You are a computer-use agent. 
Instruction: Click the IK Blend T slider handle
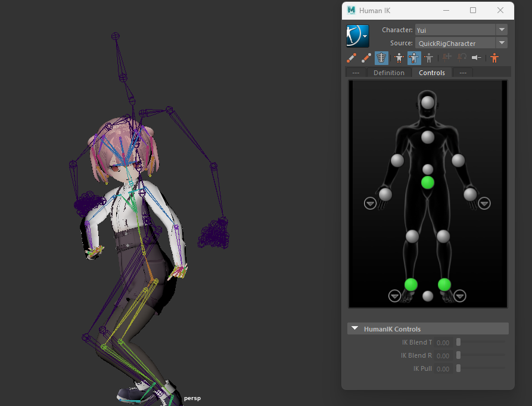[x=458, y=342]
